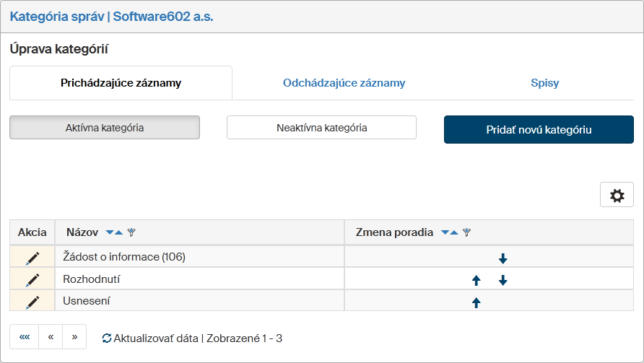Image resolution: width=644 pixels, height=363 pixels.
Task: Switch to Neaktívna kategória view
Action: [x=321, y=128]
